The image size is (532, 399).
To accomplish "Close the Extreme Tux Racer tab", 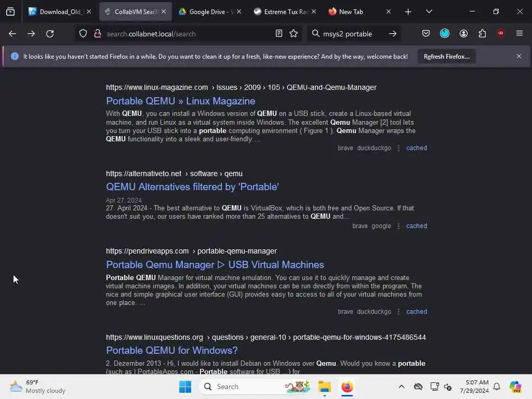I will tap(314, 12).
